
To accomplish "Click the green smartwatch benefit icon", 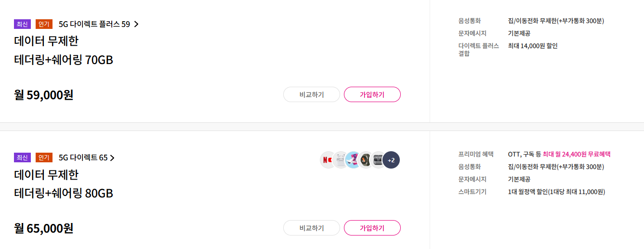I will click(x=366, y=160).
